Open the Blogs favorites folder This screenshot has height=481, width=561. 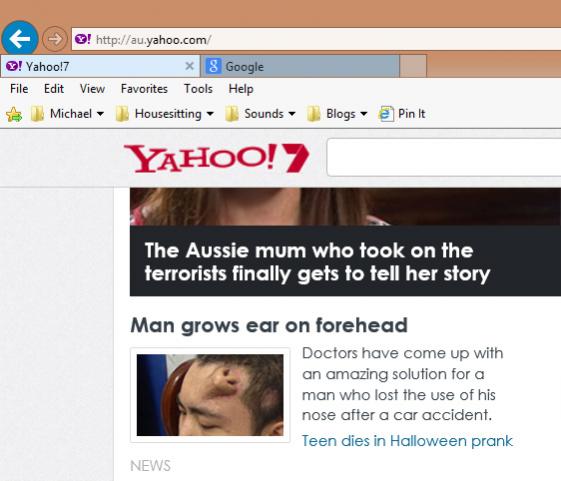[x=337, y=114]
